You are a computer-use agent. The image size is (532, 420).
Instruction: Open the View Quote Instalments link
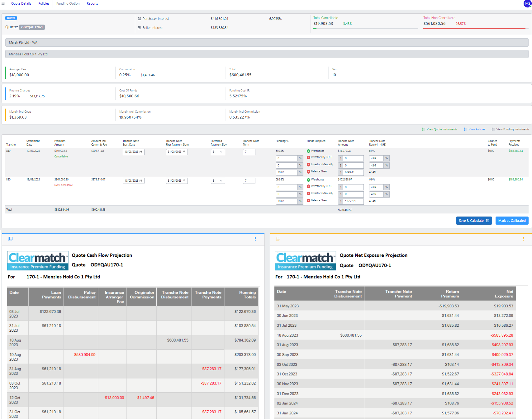442,129
